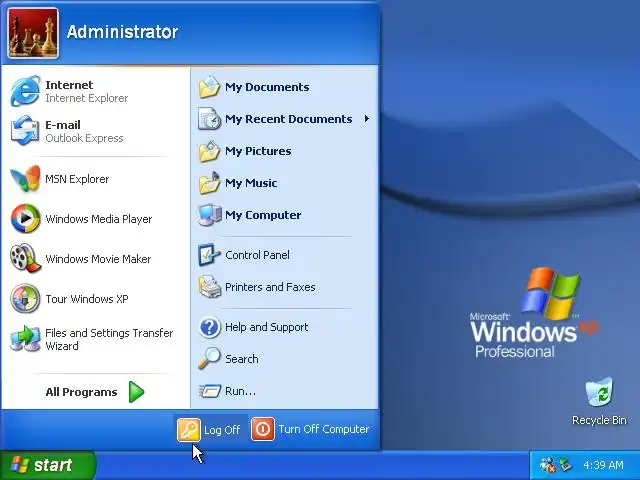Expand the My Recent Documents submenu arrow
The height and width of the screenshot is (480, 640).
(x=367, y=119)
